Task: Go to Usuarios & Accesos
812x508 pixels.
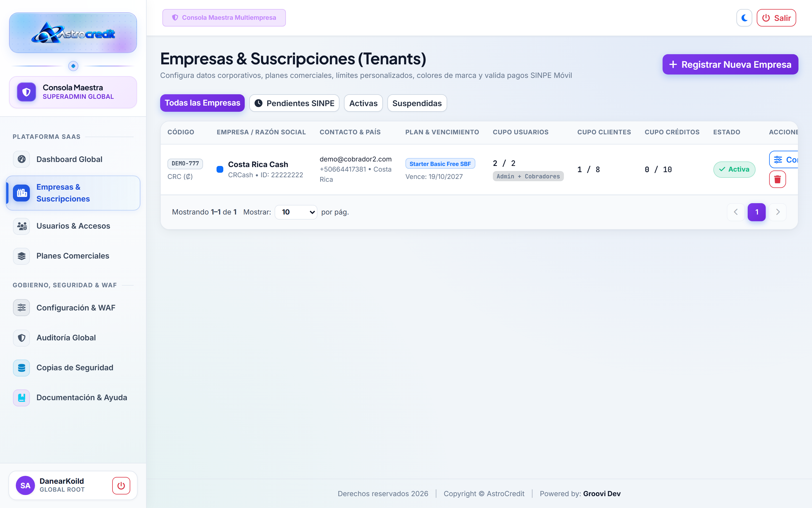Action: (73, 226)
